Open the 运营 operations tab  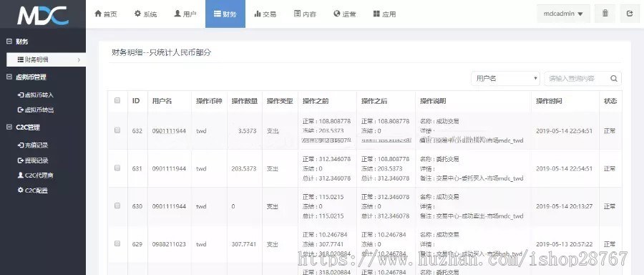(345, 14)
